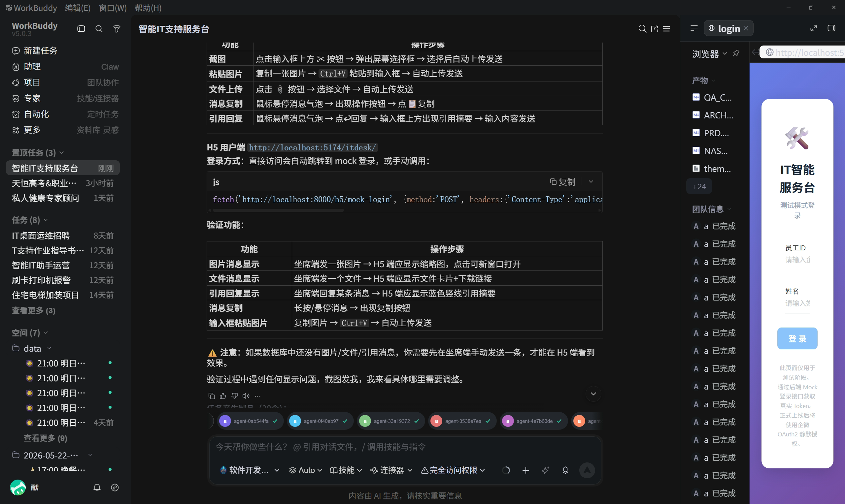Screen dimensions: 845x504
Task: Copy the js code block
Action: (x=563, y=182)
